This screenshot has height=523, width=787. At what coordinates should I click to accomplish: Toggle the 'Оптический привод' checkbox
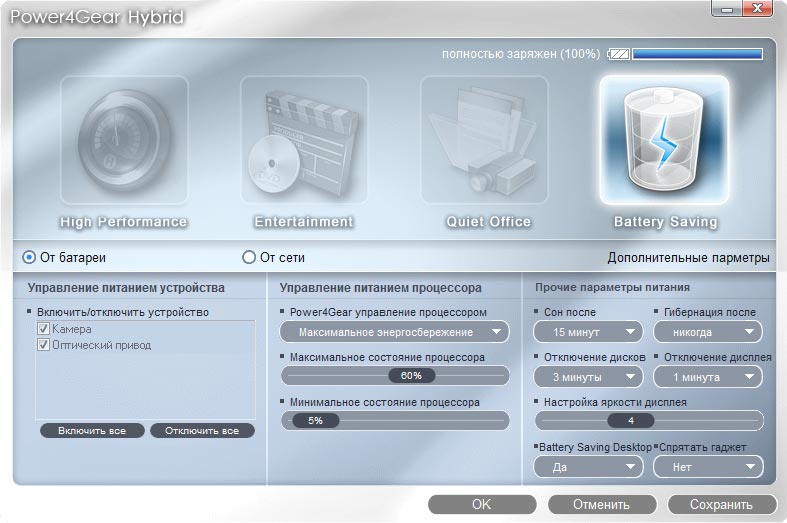pos(43,345)
